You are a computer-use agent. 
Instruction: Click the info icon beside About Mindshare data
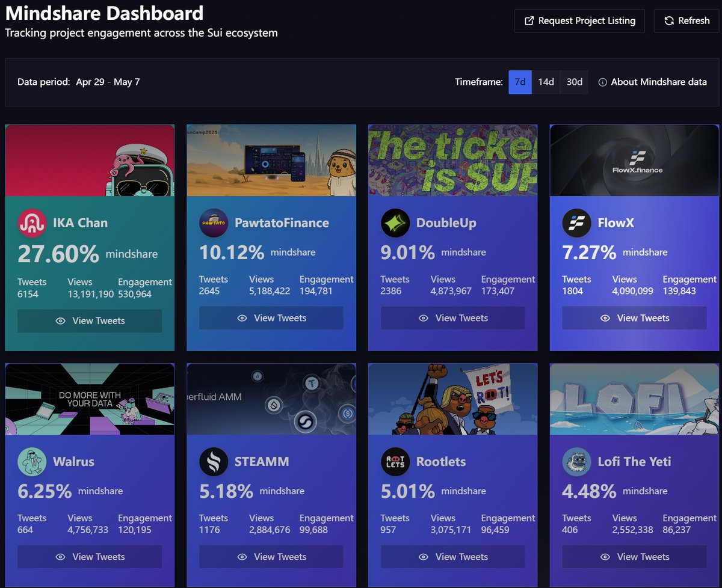coord(602,82)
